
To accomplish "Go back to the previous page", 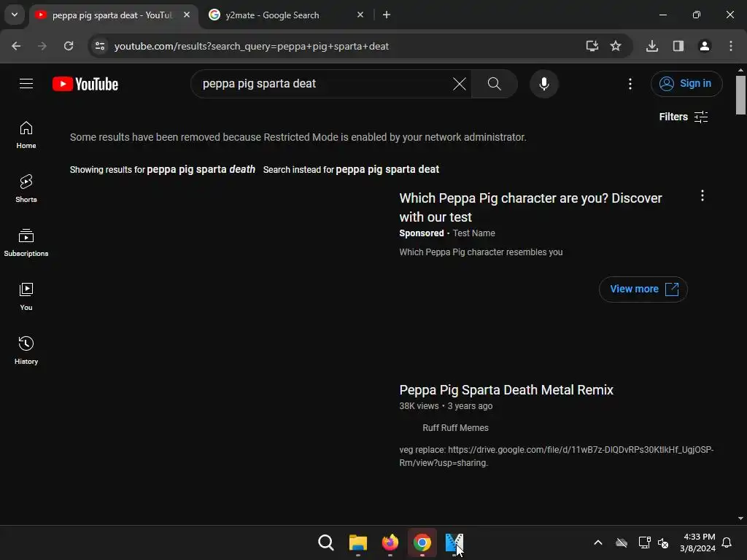I will click(x=16, y=46).
